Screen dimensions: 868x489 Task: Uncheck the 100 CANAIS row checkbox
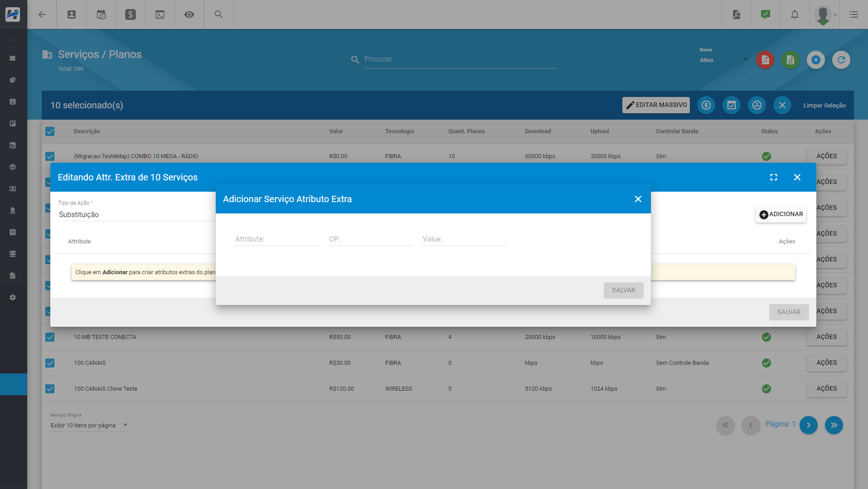(x=50, y=363)
